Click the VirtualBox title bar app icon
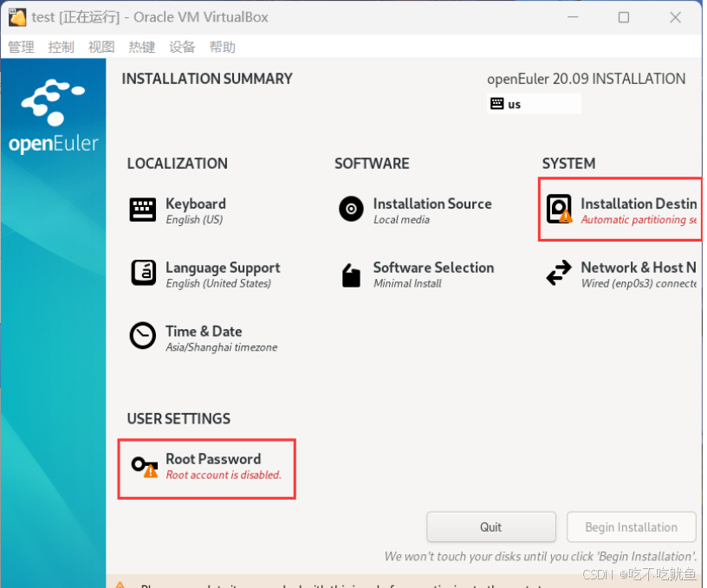This screenshot has height=588, width=707. (x=17, y=17)
